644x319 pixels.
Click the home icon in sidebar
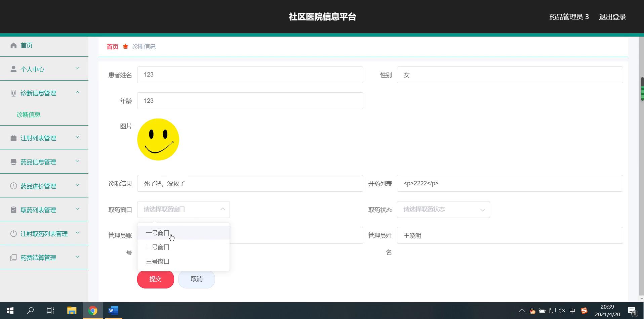(x=13, y=45)
